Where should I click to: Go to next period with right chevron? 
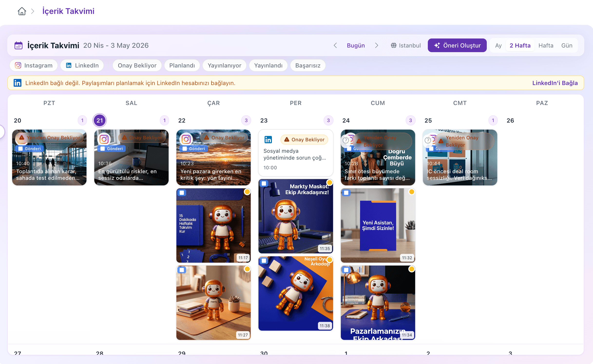[376, 46]
